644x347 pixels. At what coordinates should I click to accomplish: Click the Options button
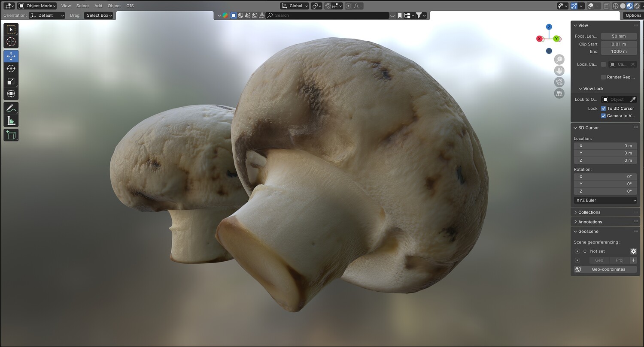[633, 15]
